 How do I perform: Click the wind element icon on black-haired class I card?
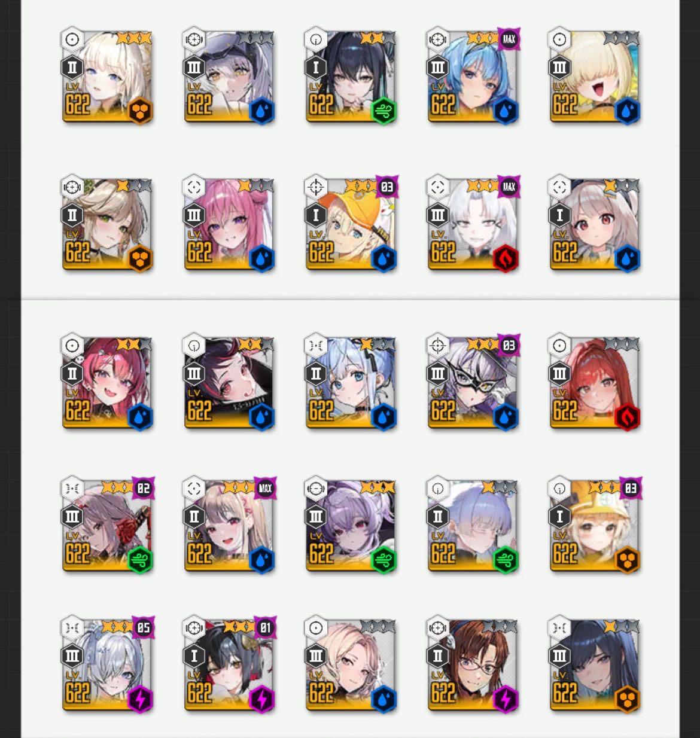383,111
